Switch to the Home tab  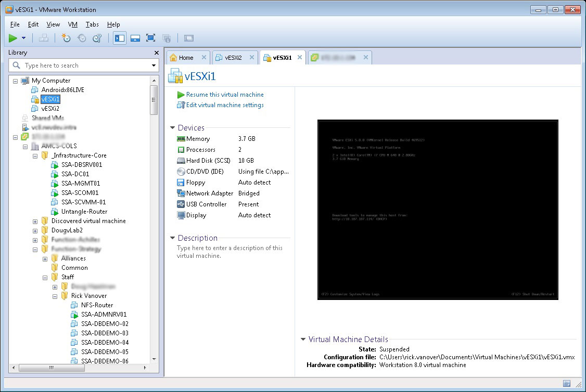coord(185,58)
